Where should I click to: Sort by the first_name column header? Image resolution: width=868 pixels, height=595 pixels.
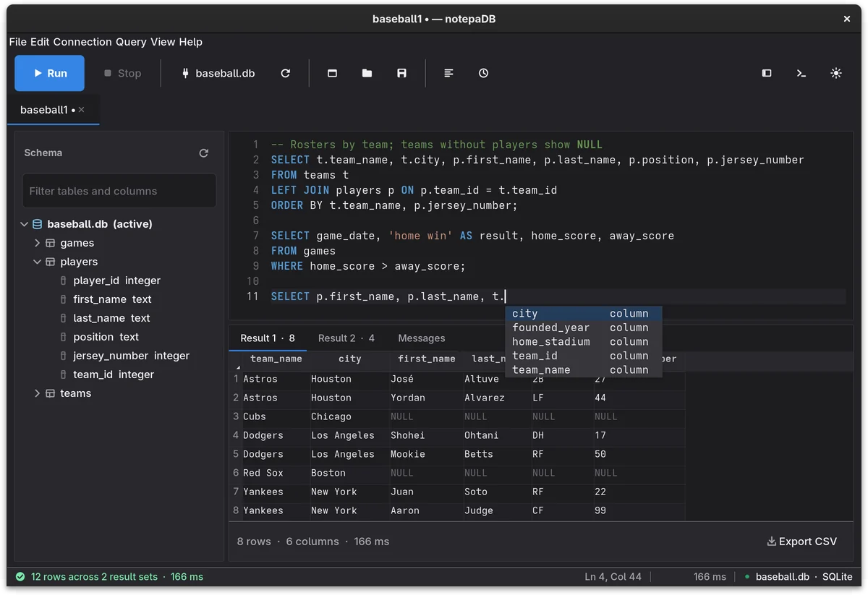[x=427, y=359]
